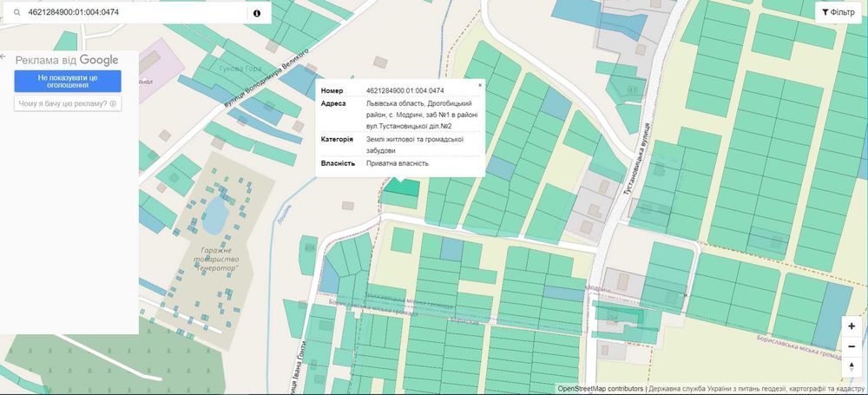868x395 pixels.
Task: Zoom in with the plus button
Action: pos(852,326)
